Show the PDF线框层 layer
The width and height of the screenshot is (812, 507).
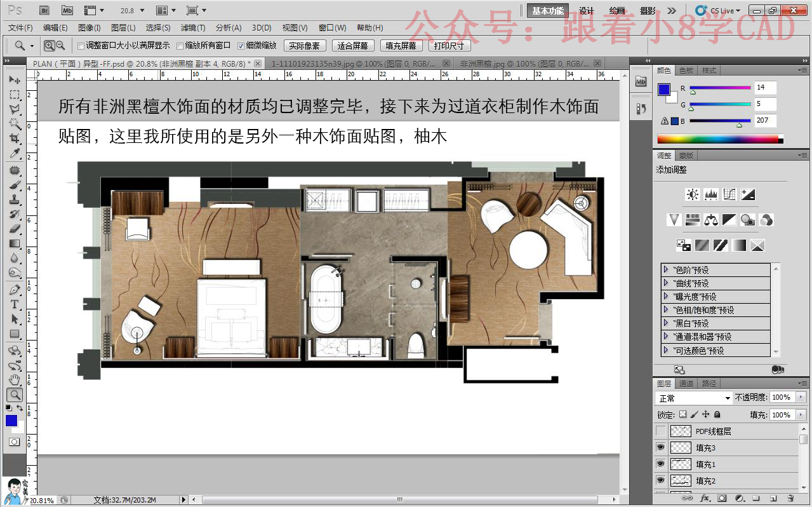coord(661,431)
